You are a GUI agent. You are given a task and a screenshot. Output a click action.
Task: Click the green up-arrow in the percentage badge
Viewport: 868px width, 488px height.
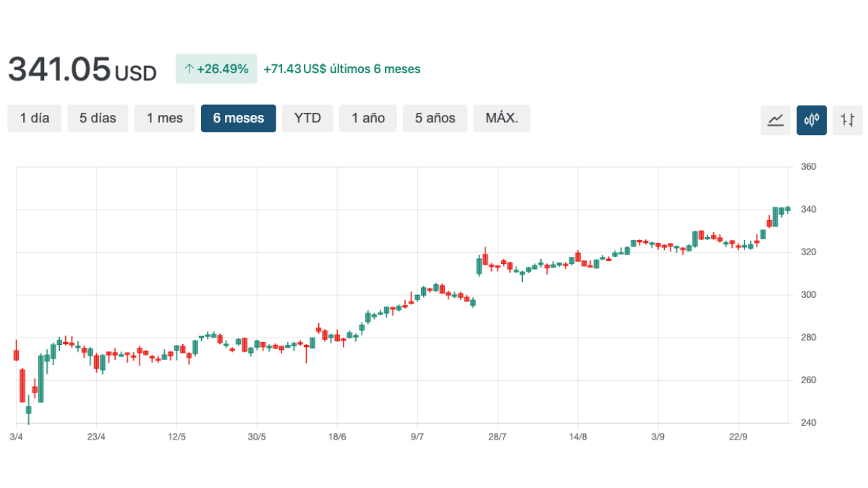(x=189, y=69)
